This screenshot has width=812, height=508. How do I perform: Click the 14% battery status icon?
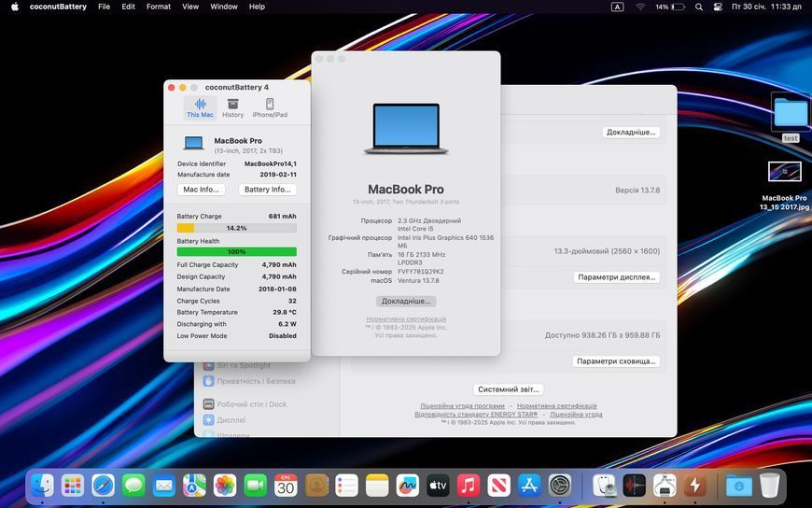[670, 7]
